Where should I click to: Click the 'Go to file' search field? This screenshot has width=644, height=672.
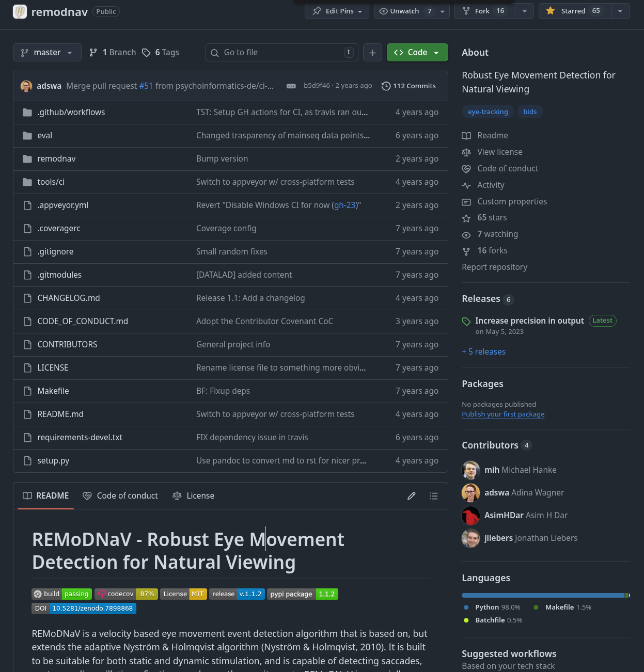pyautogui.click(x=281, y=53)
